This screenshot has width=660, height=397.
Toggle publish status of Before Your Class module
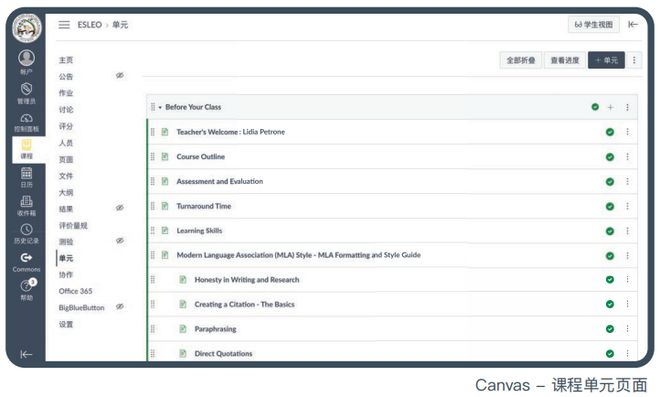595,107
